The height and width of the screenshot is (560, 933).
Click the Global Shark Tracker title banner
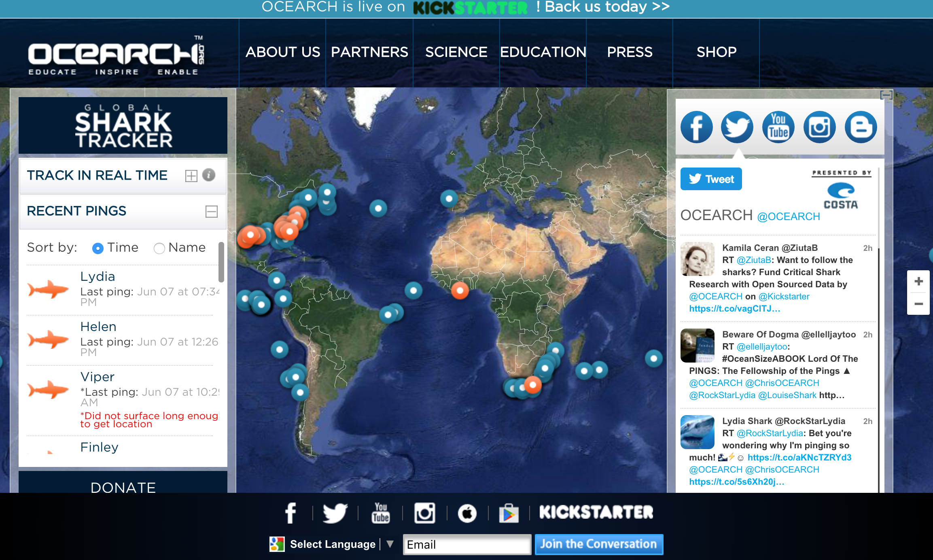click(x=123, y=125)
